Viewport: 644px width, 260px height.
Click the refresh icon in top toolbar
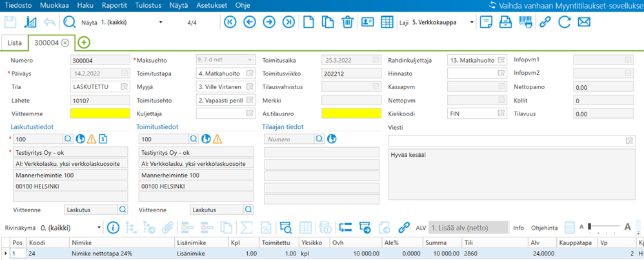[565, 23]
